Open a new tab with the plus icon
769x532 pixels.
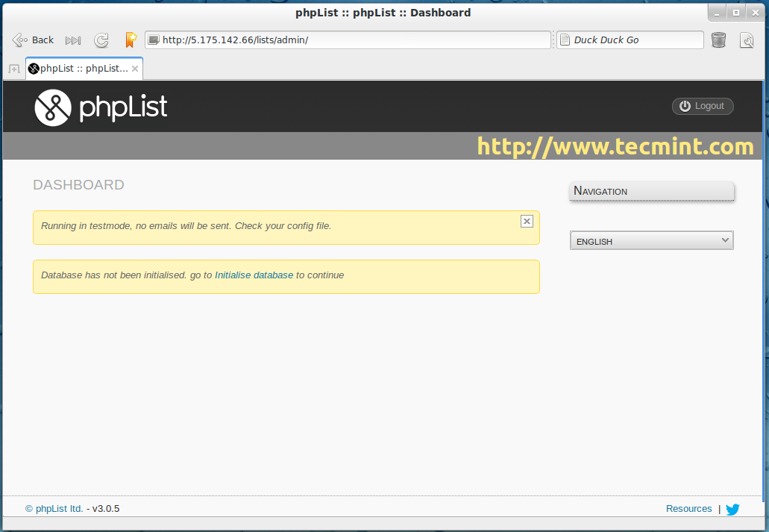pos(13,69)
